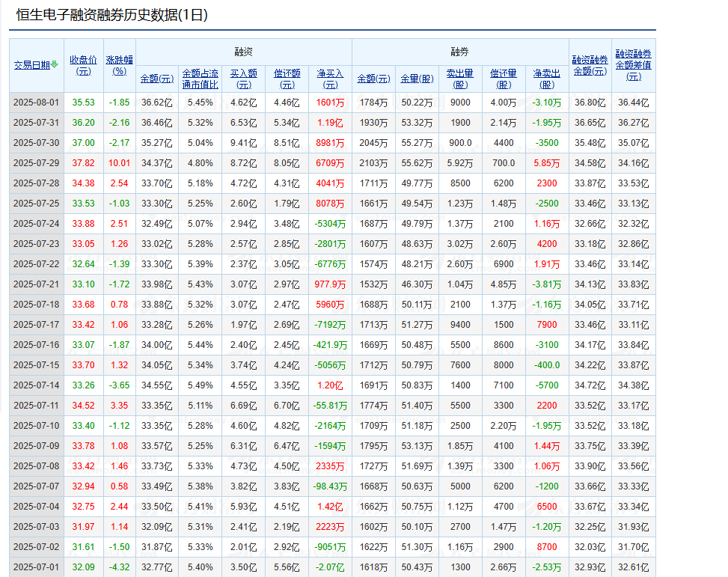Sort table by 涨跌幅(%) header
The image size is (728, 577).
tap(119, 66)
